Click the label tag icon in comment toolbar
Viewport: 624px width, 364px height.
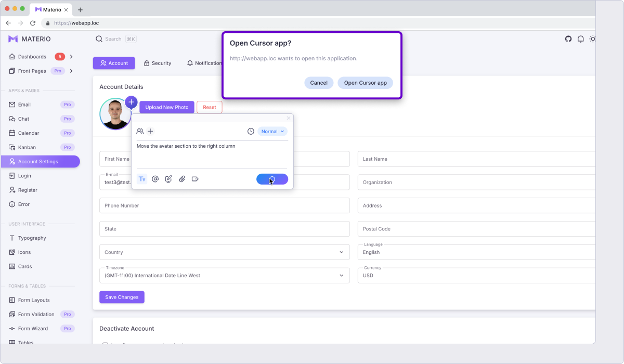[x=195, y=179]
